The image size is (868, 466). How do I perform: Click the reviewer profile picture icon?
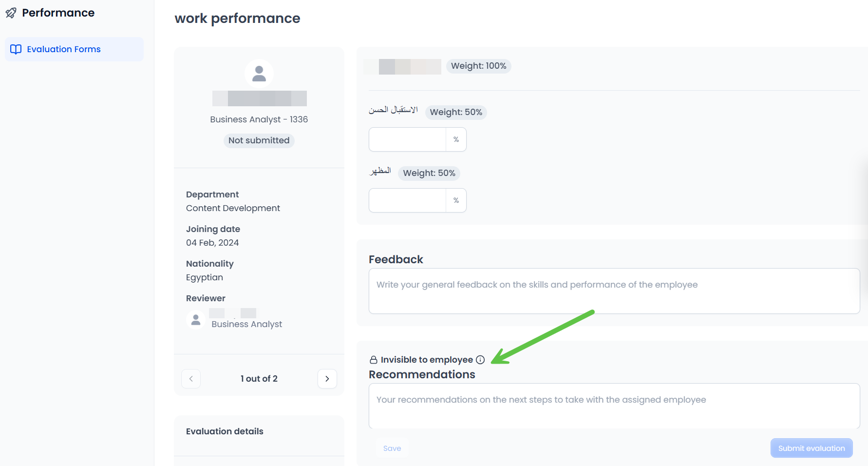pyautogui.click(x=195, y=319)
